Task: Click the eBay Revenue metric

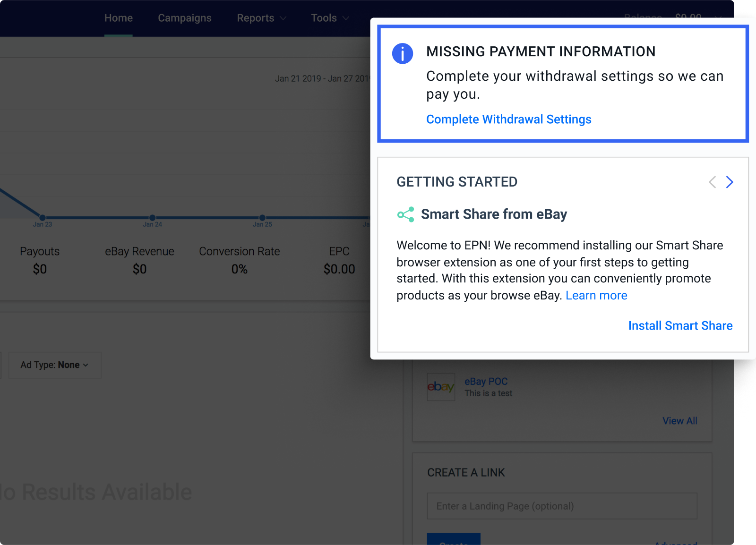Action: click(139, 260)
